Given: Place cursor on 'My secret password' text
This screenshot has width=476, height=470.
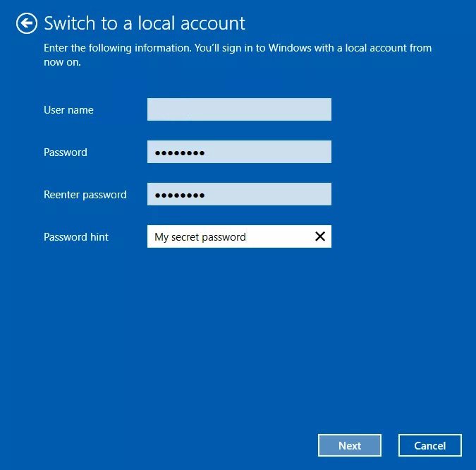Looking at the screenshot, I should (200, 237).
